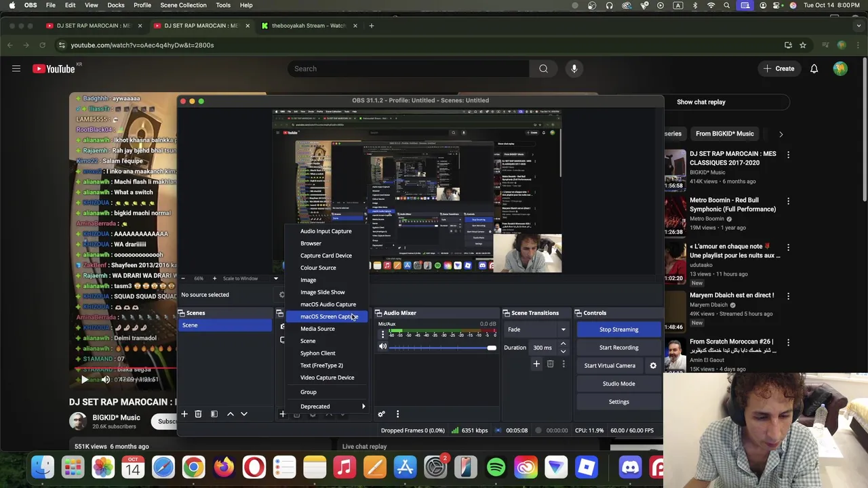The width and height of the screenshot is (868, 488).
Task: Bookmark page with star icon
Action: pos(803,45)
